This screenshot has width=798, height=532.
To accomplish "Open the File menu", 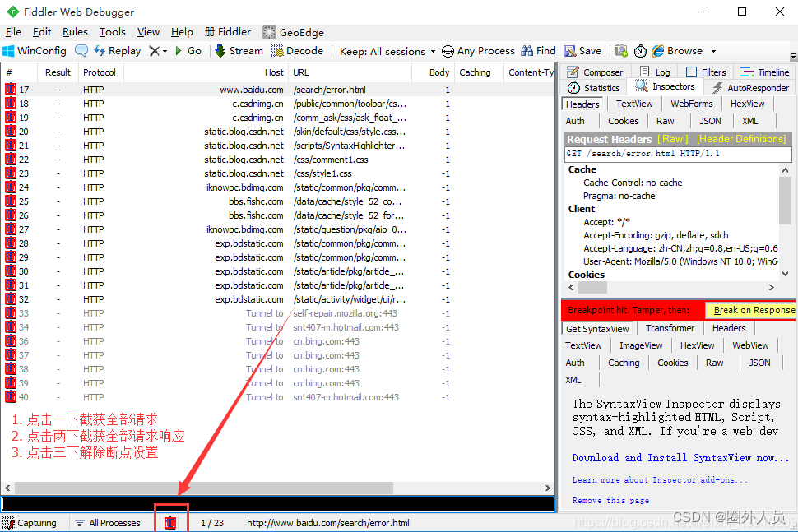I will [13, 32].
